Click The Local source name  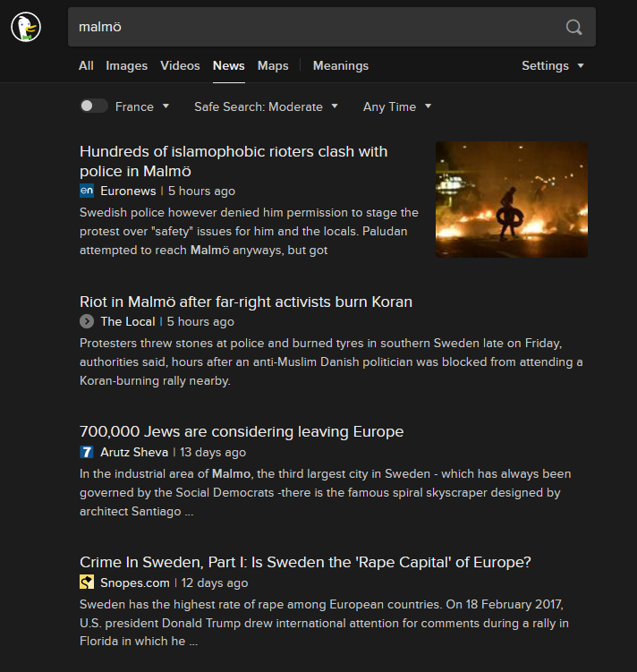coord(128,322)
